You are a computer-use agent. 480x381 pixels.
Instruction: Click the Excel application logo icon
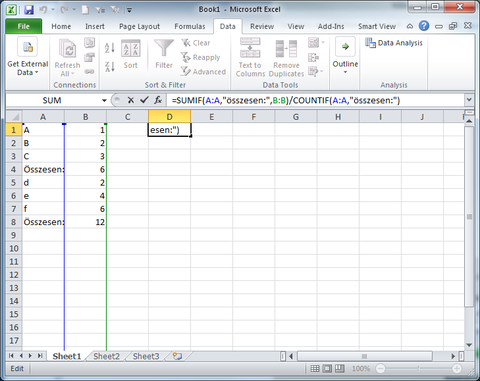pos(12,10)
